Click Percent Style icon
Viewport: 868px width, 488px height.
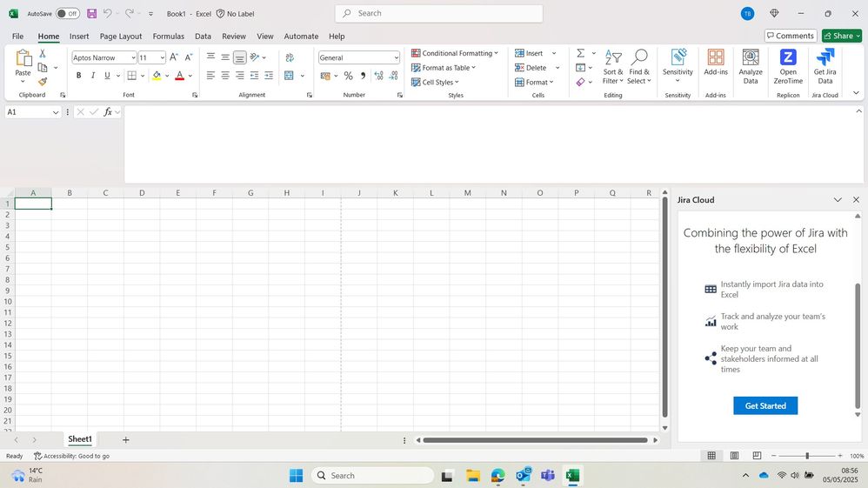click(348, 76)
